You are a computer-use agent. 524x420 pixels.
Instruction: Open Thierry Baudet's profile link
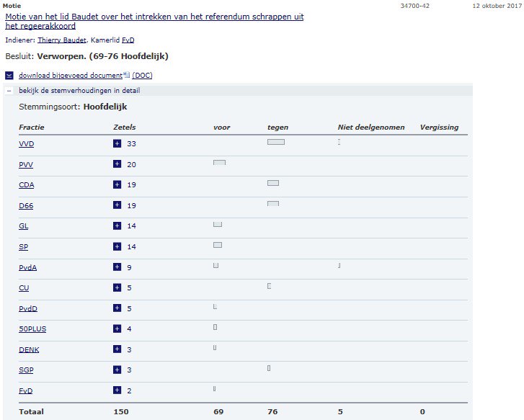click(x=62, y=40)
